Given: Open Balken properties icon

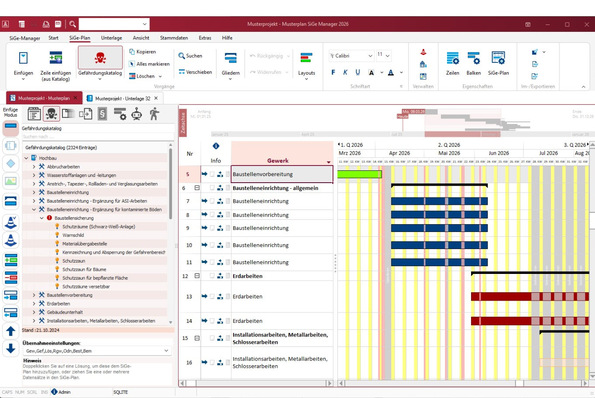Looking at the screenshot, I should coord(474,58).
